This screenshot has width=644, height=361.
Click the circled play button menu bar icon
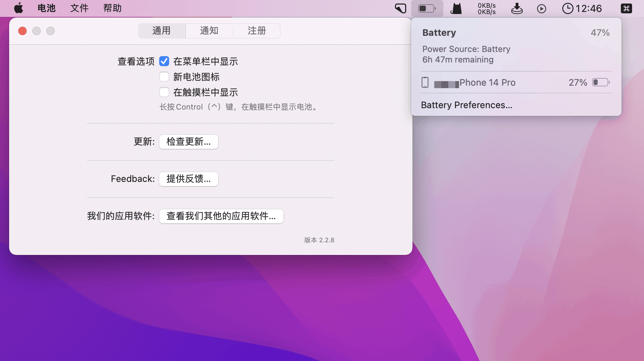(x=542, y=8)
